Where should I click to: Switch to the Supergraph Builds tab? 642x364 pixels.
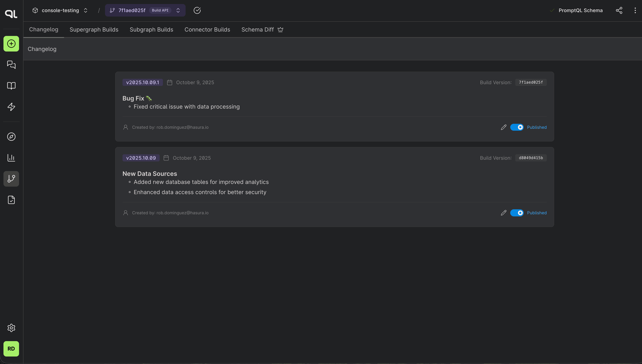pos(94,29)
